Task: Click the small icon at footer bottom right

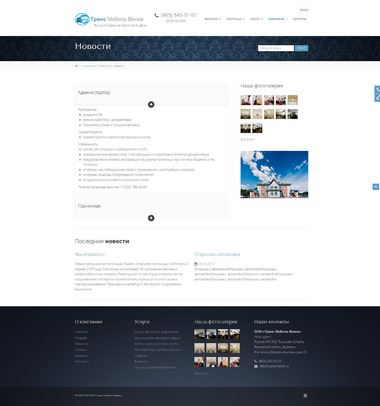Action: (305, 396)
